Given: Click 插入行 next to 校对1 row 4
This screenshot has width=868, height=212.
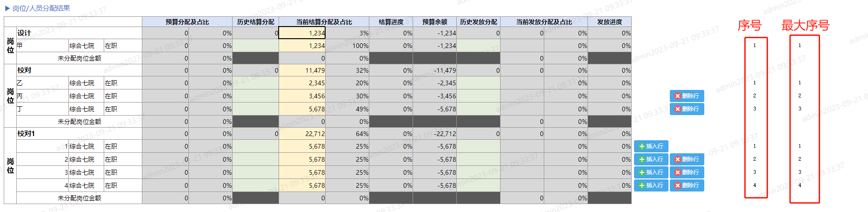Looking at the screenshot, I should (651, 185).
